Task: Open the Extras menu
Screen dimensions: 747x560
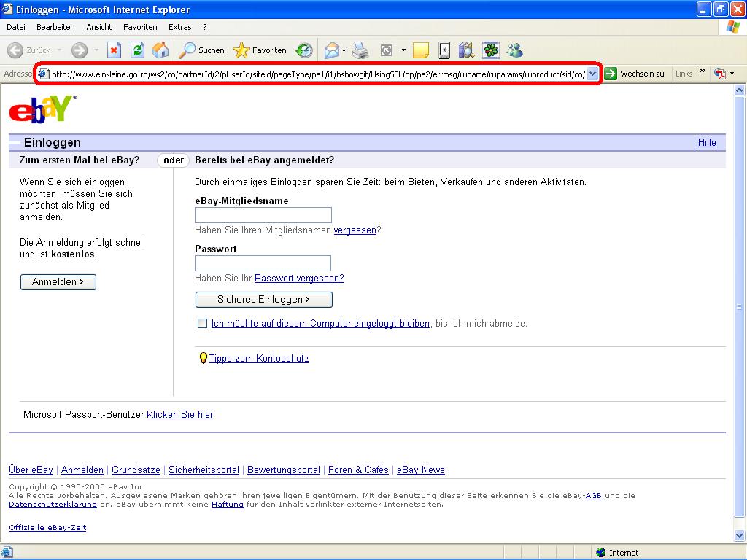Action: [180, 27]
